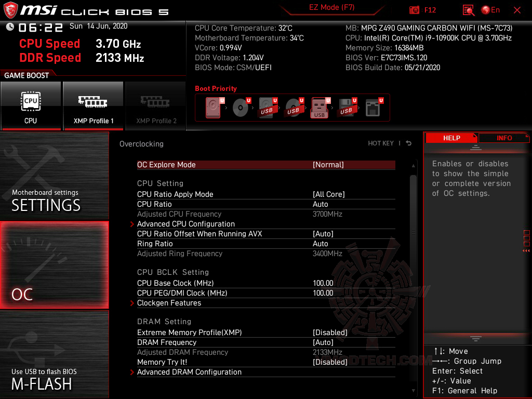
Task: Click the settings list scrollbar thumb
Action: [x=413, y=231]
